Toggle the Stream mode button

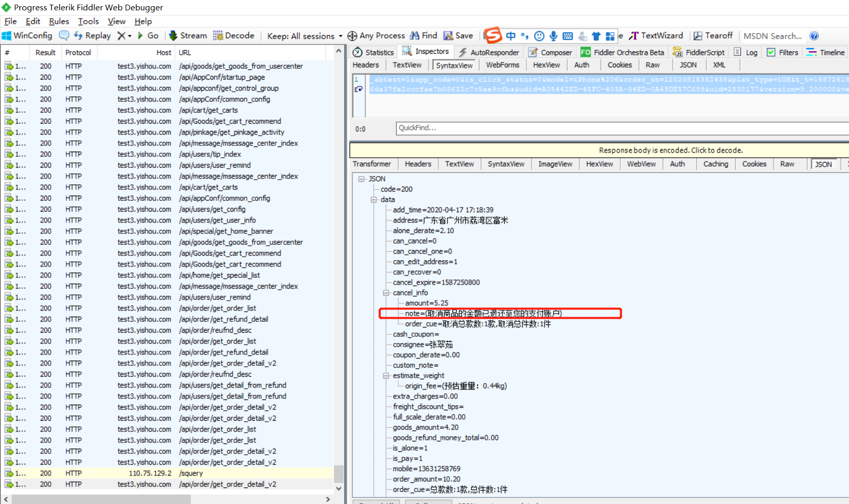pos(188,36)
